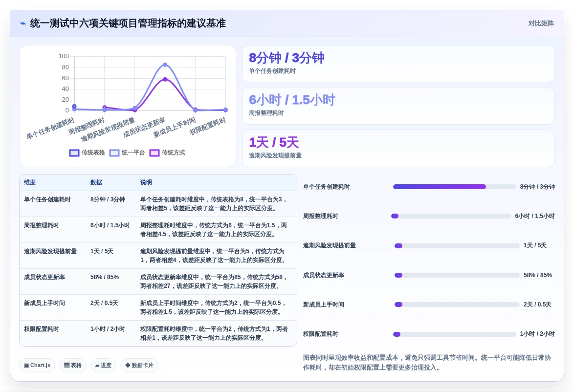
Task: Click chart x-axis label 新成员上手时间
Action: tap(174, 128)
